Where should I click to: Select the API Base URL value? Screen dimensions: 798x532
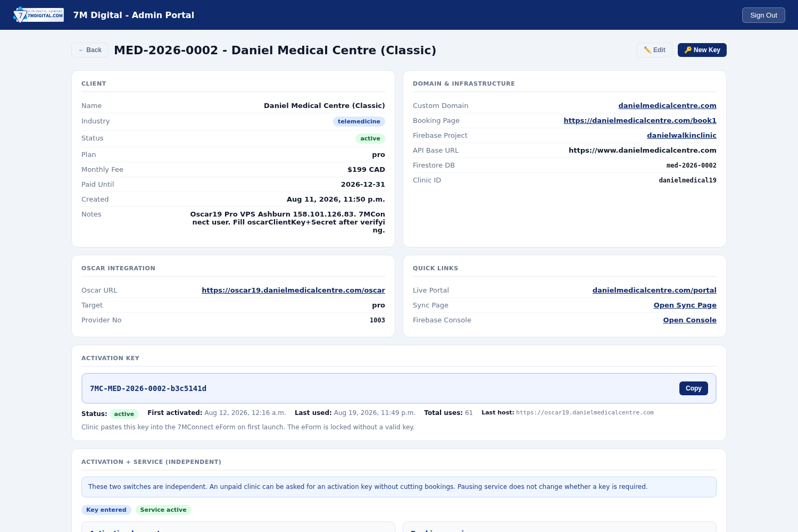(643, 151)
